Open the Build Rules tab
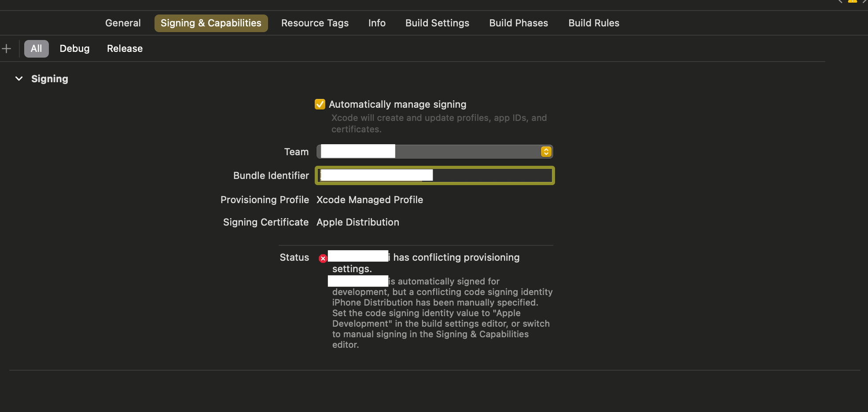Screen dimensions: 868x412 [x=593, y=23]
